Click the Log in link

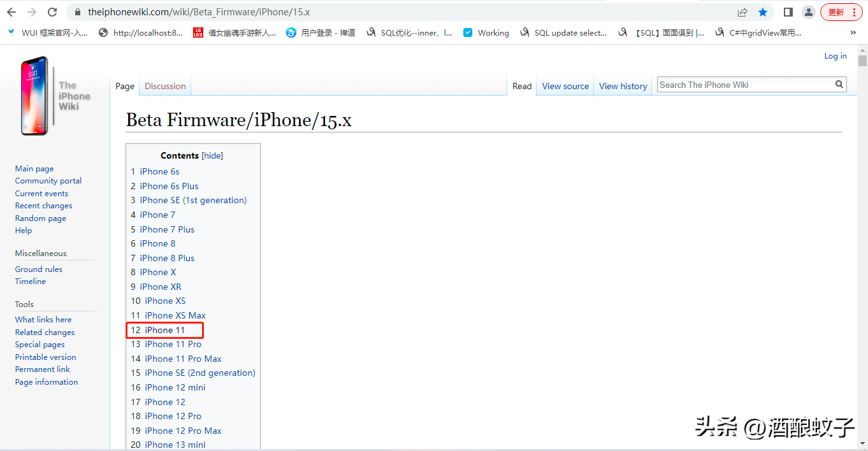tap(835, 56)
